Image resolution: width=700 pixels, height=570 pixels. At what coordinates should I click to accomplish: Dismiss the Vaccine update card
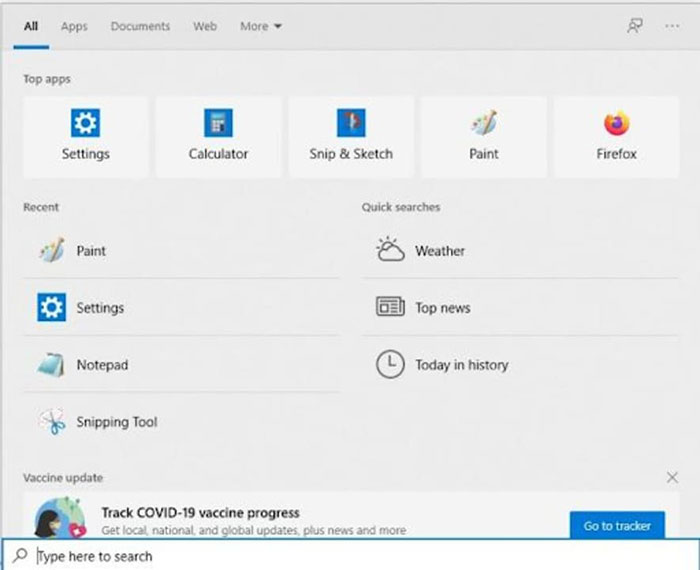[672, 477]
